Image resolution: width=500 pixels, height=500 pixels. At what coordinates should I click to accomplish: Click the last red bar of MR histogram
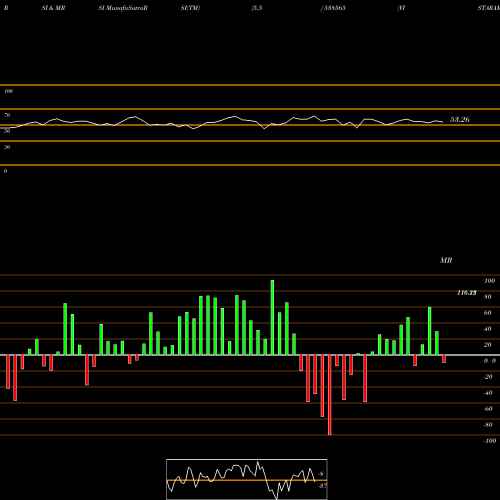coord(444,359)
